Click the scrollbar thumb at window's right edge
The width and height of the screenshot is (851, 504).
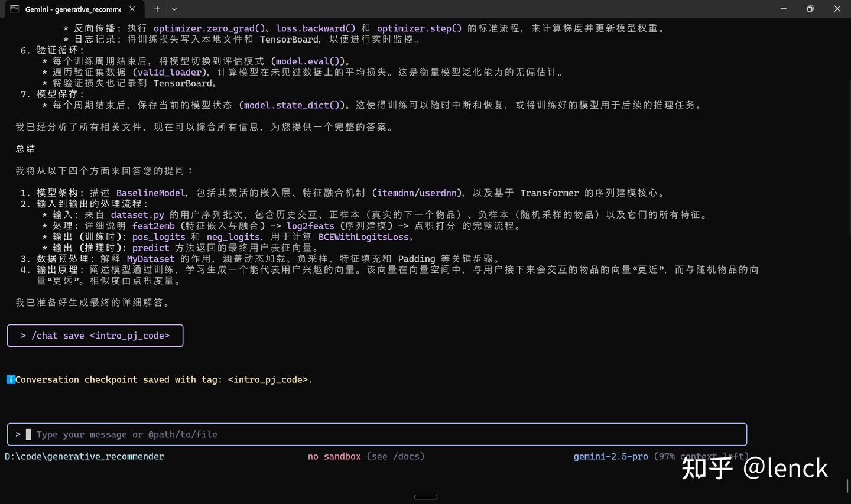(x=847, y=486)
